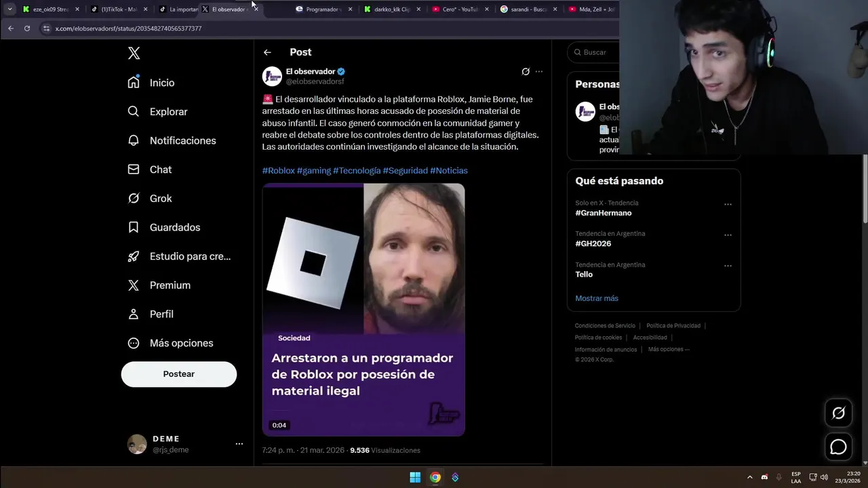Image resolution: width=868 pixels, height=488 pixels.
Task: Open the Discord tray icon
Action: [x=764, y=477]
